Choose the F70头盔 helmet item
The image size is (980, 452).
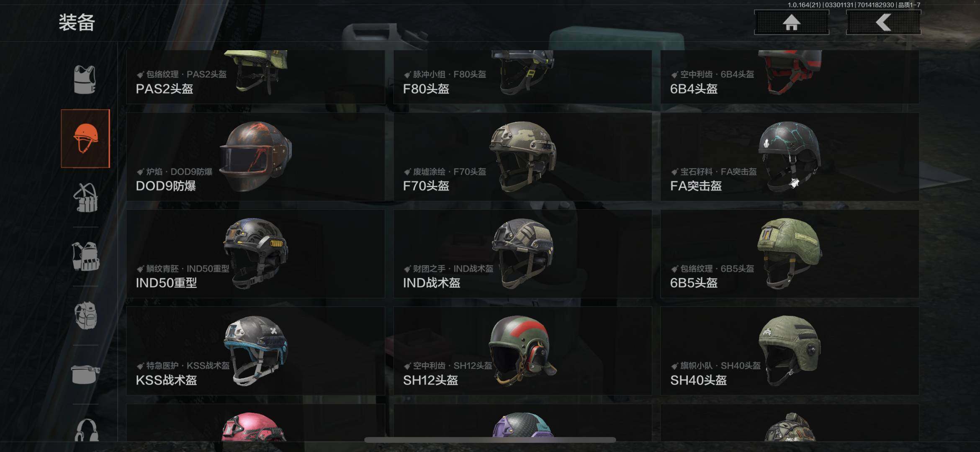click(x=522, y=157)
